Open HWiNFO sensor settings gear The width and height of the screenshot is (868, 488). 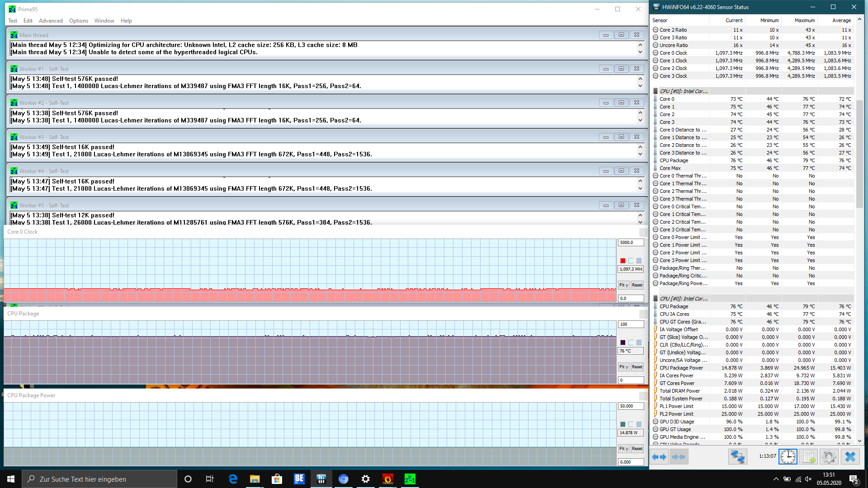[829, 457]
